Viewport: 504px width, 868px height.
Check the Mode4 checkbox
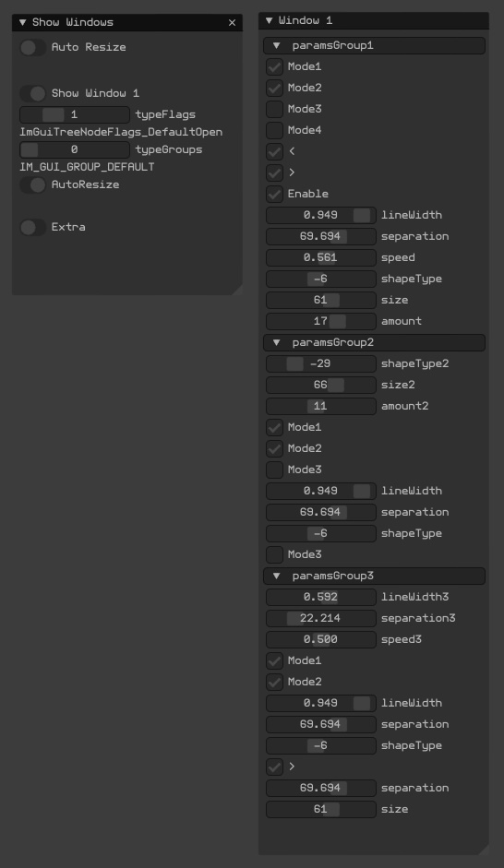(275, 131)
